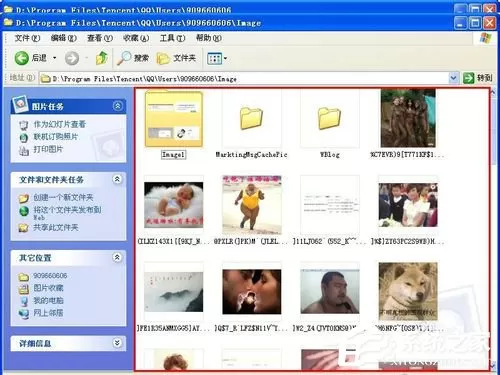Open 网上邻居 location

click(48, 313)
